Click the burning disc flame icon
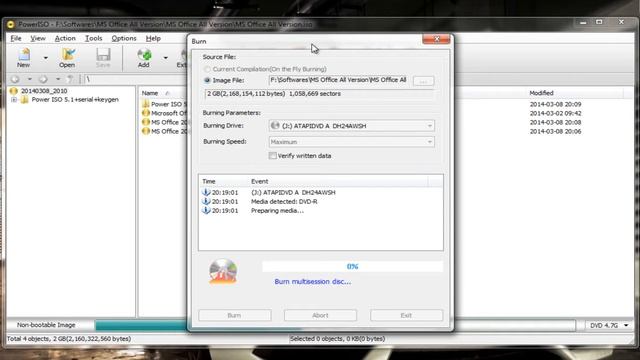Screen dimensions: 640x360 [223, 271]
